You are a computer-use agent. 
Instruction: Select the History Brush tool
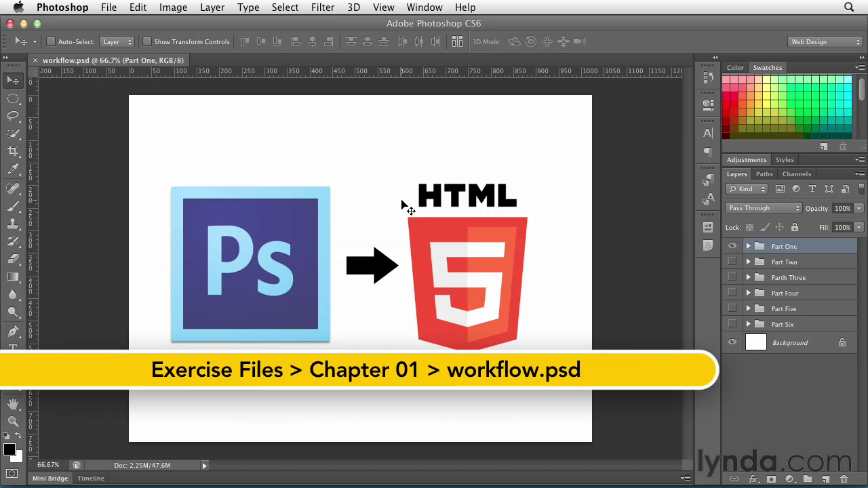pos(13,241)
